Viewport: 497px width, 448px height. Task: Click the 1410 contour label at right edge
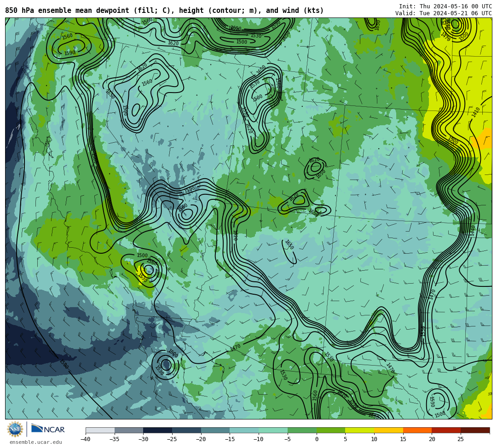coord(476,112)
